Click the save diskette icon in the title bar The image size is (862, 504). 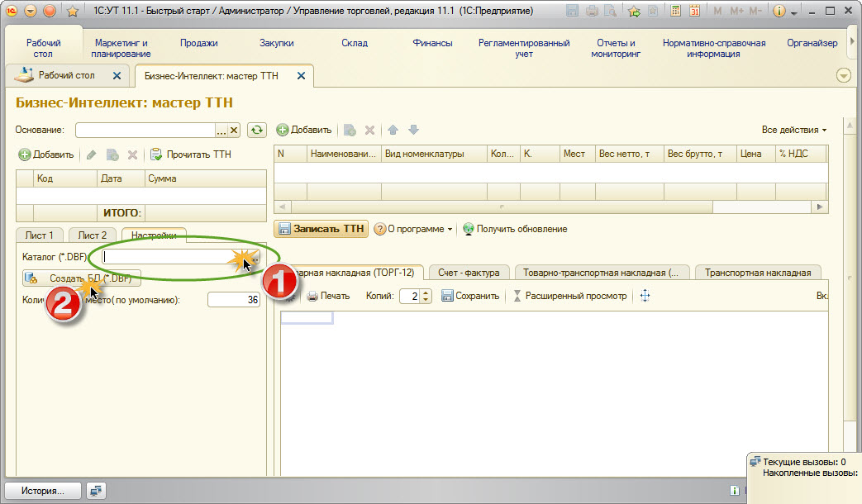tap(572, 11)
